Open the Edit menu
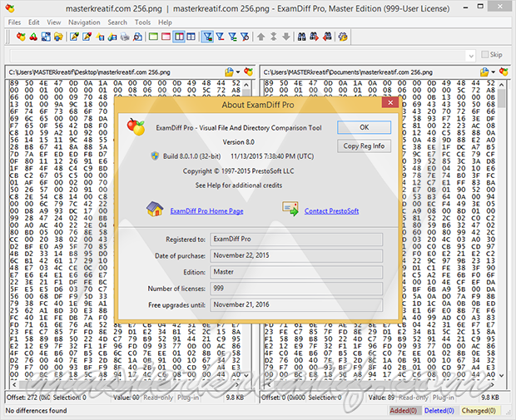 [34, 22]
